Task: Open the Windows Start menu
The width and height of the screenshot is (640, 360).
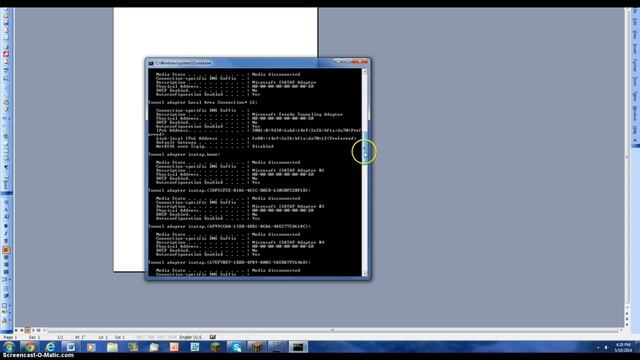Action: [x=9, y=347]
